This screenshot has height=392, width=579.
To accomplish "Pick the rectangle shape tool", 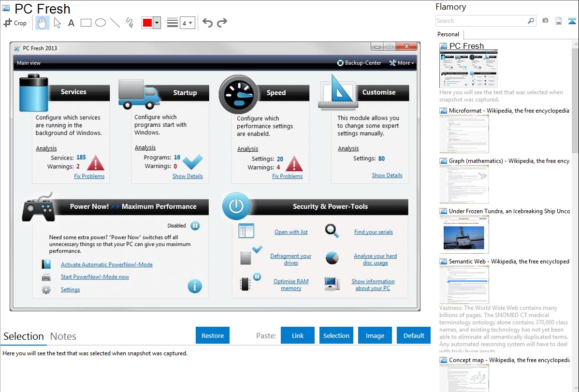I will pos(86,23).
